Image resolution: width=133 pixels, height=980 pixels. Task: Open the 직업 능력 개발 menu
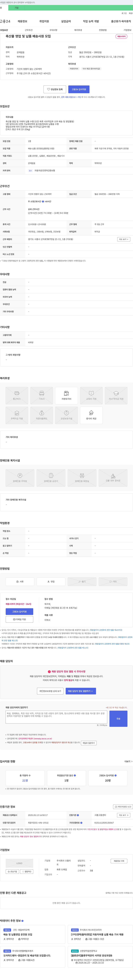pyautogui.click(x=91, y=21)
